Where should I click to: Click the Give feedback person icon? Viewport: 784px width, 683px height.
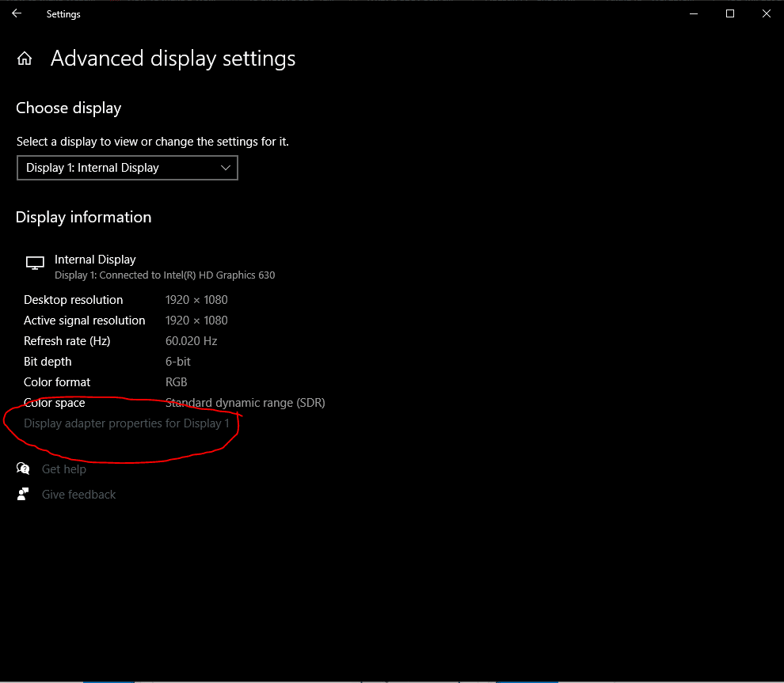(x=23, y=494)
